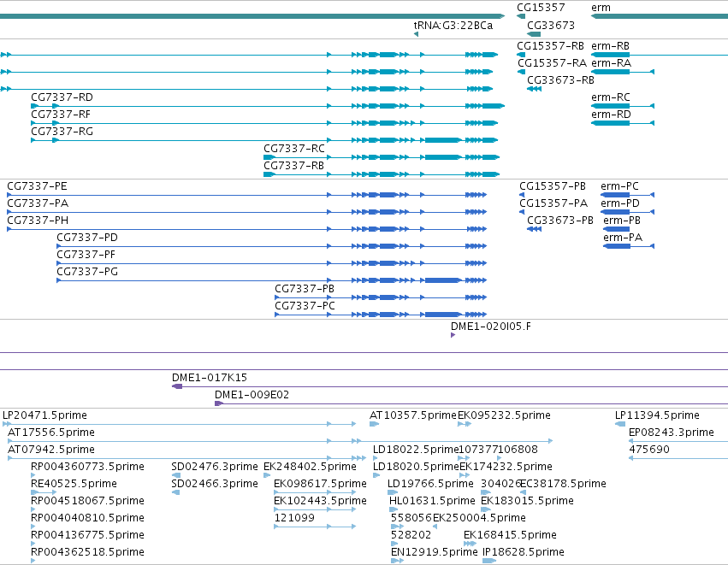Click transcript CG7337-RG
728x565 pixels.
pyautogui.click(x=62, y=132)
